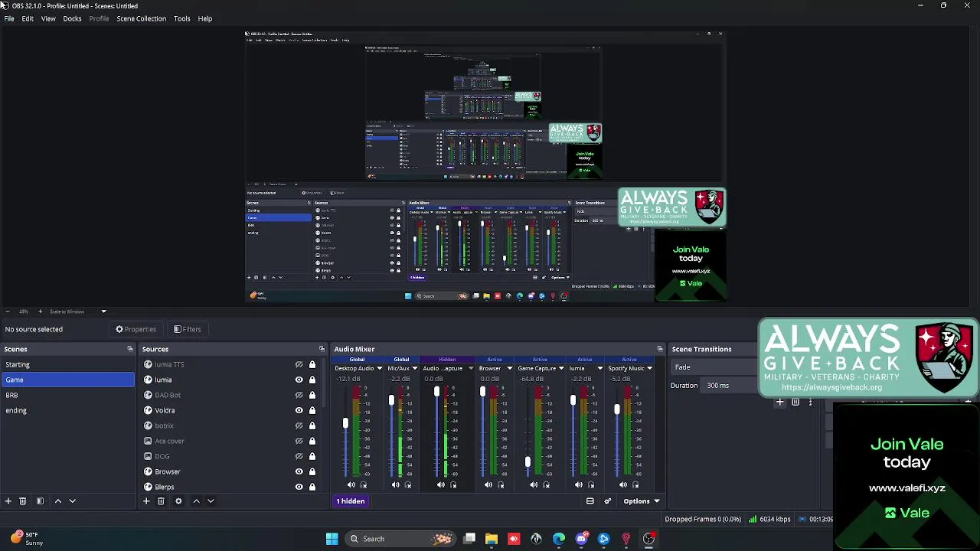The width and height of the screenshot is (980, 551).
Task: Mute the Desktop Audio speaker icon
Action: click(351, 485)
